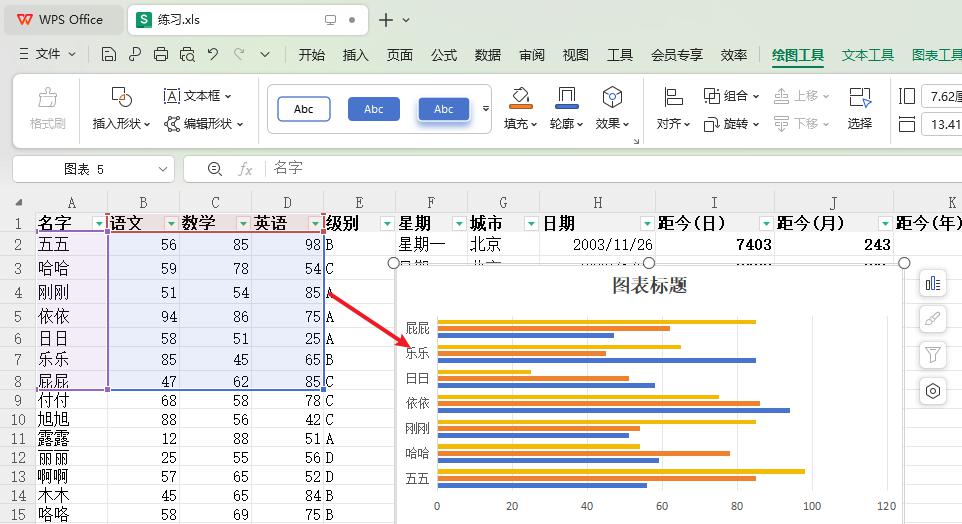The width and height of the screenshot is (962, 524).
Task: Open the Fill color tool
Action: click(520, 109)
